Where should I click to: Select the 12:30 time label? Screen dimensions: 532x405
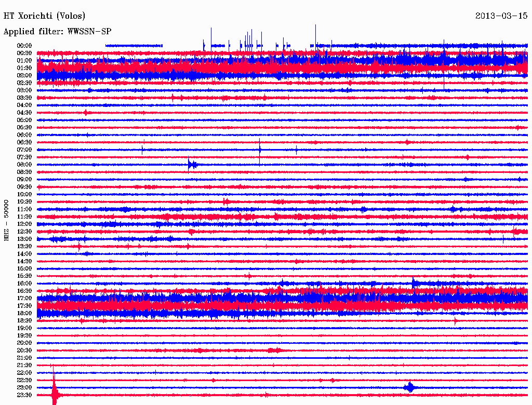coord(24,232)
